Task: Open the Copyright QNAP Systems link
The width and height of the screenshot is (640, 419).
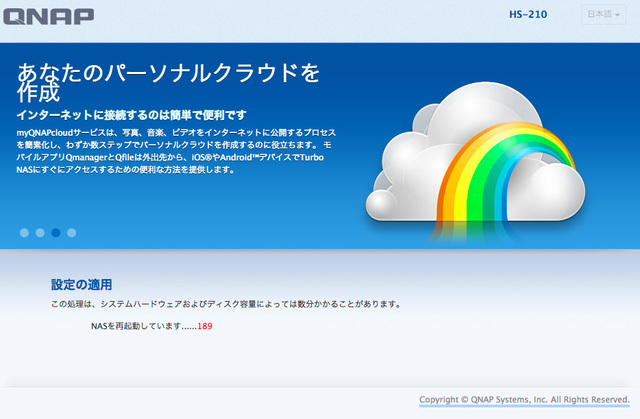Action: [524, 399]
